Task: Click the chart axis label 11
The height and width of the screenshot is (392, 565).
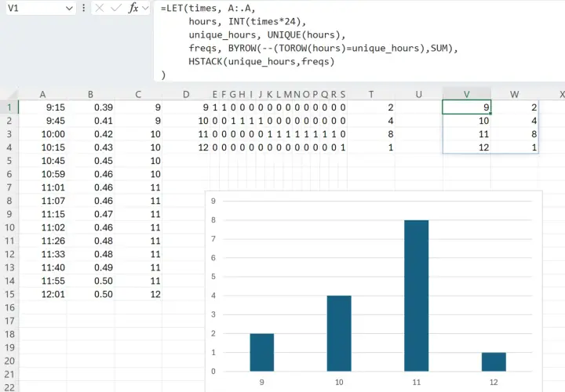Action: [417, 383]
